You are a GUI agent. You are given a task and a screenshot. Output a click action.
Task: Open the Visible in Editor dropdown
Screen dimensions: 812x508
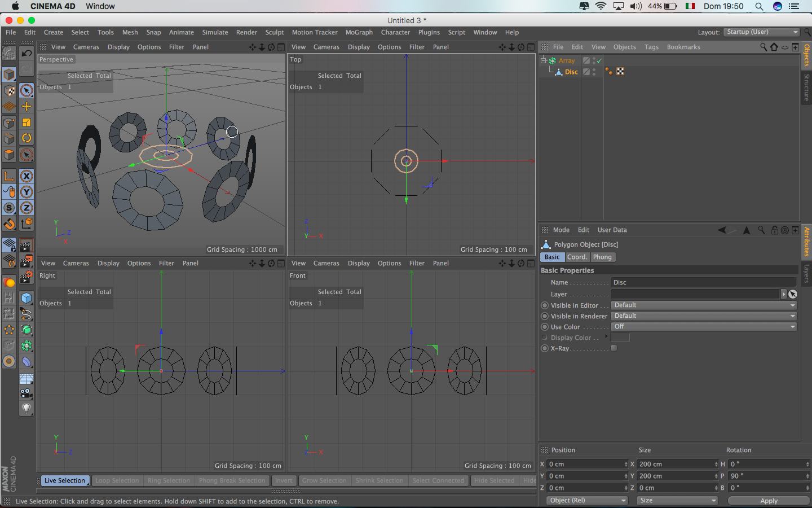coord(704,305)
